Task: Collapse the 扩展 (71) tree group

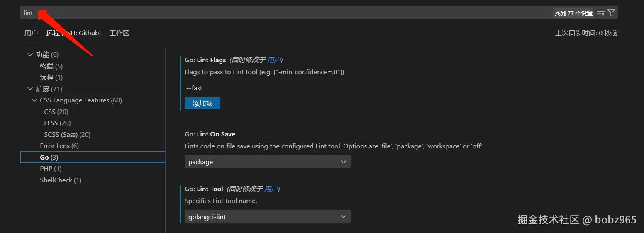Action: click(x=30, y=89)
